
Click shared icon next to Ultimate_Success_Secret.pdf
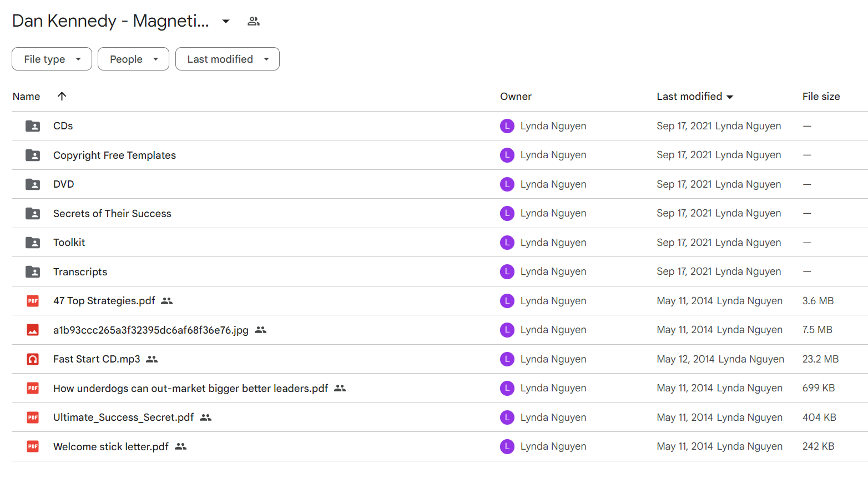point(206,417)
